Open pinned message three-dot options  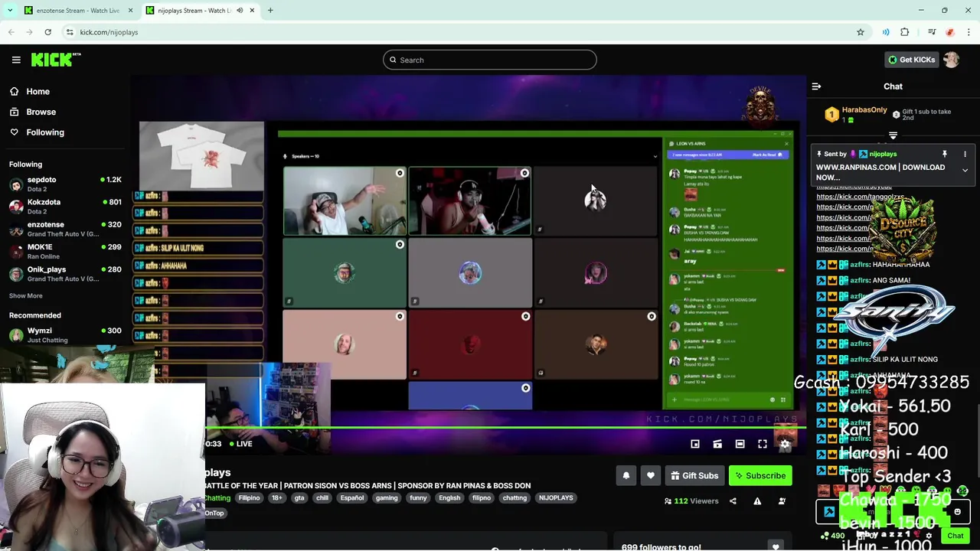[x=965, y=154]
